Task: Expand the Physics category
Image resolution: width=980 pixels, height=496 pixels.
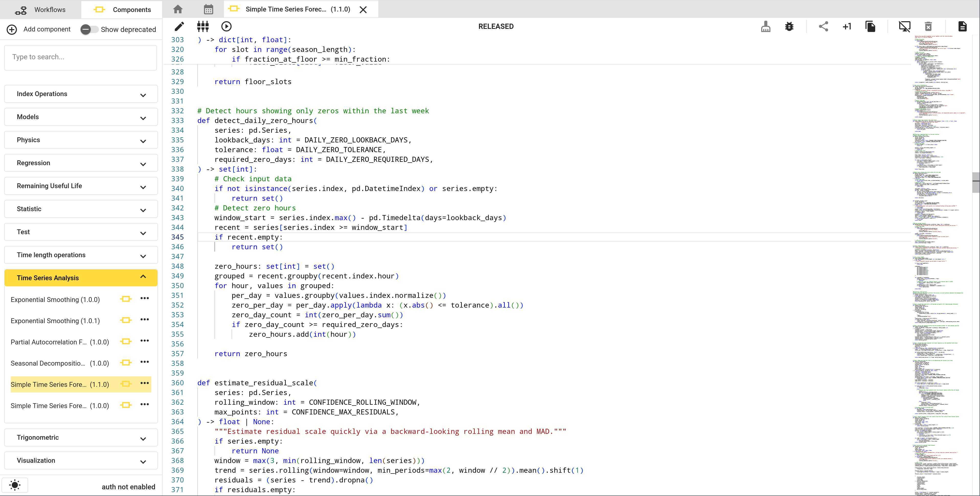Action: tap(81, 140)
